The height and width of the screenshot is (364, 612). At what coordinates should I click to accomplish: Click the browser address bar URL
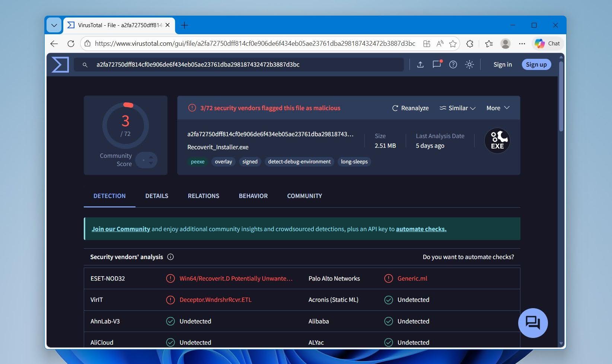(255, 44)
